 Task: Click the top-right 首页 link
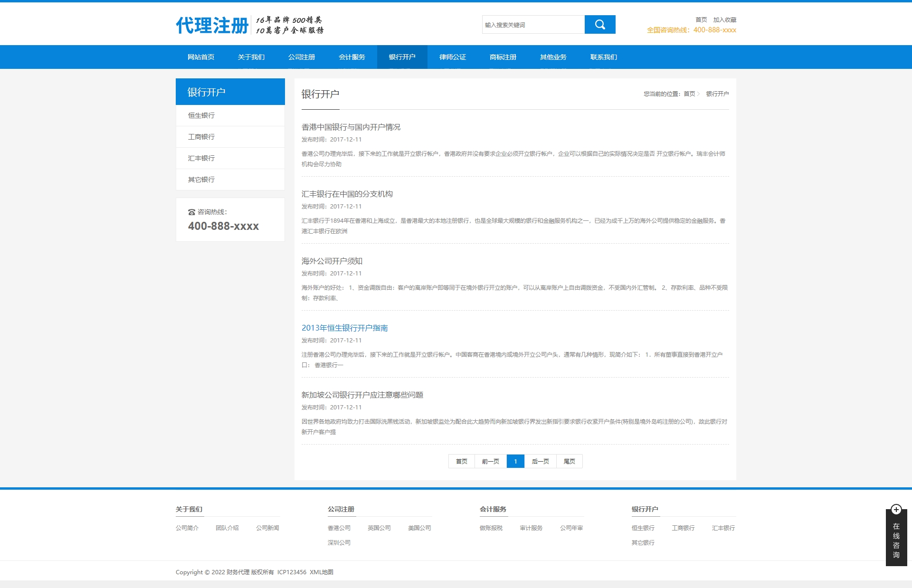coord(701,20)
